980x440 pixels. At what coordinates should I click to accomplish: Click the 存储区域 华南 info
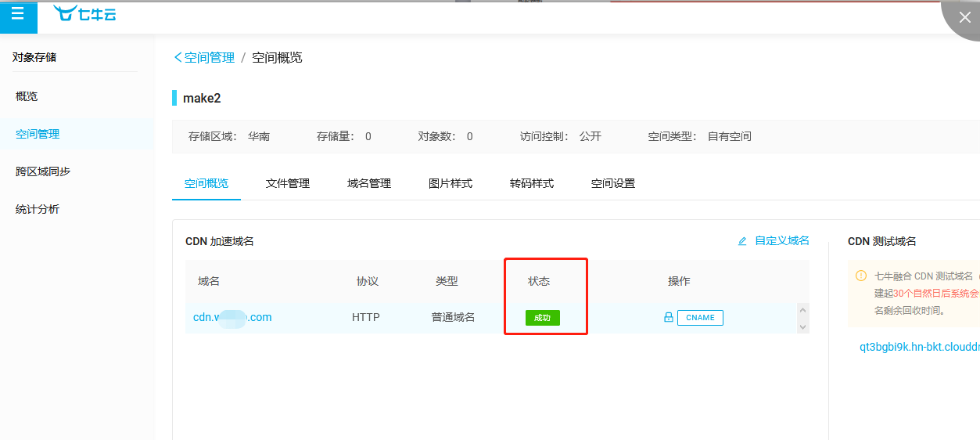pos(229,136)
